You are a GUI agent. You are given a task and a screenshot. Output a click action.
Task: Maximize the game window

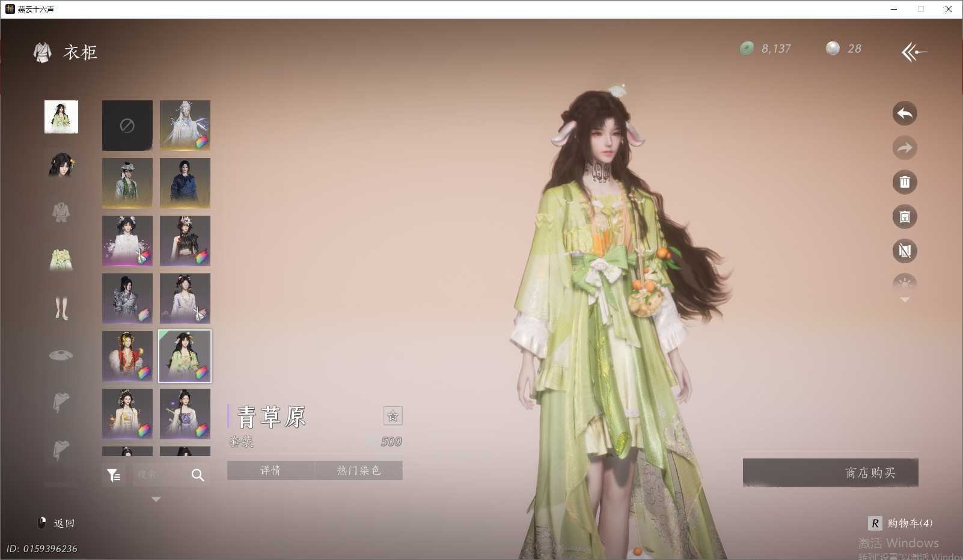coord(921,9)
